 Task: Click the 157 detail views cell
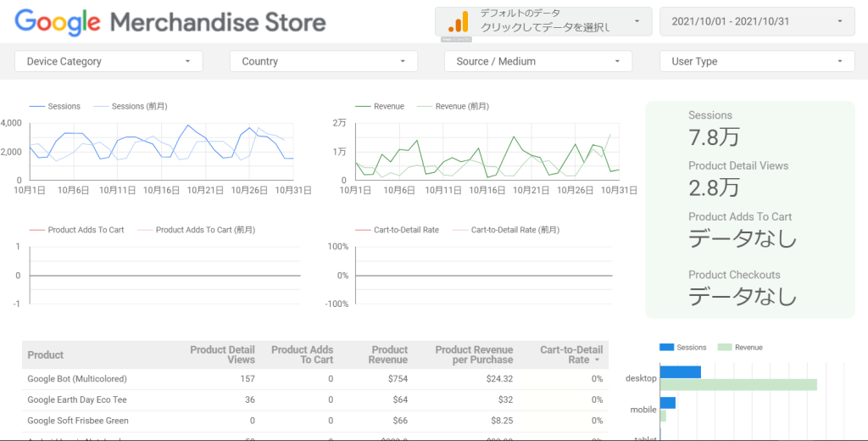(x=247, y=379)
